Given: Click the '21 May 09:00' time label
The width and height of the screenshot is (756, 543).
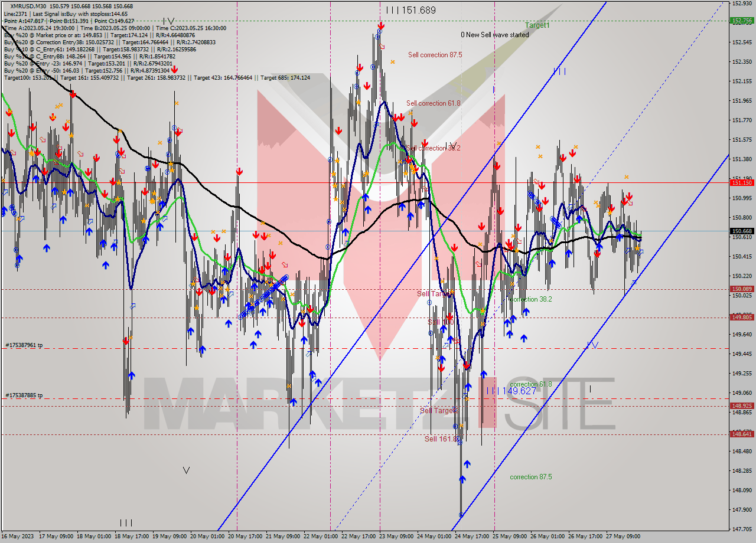Looking at the screenshot, I should pos(283,537).
